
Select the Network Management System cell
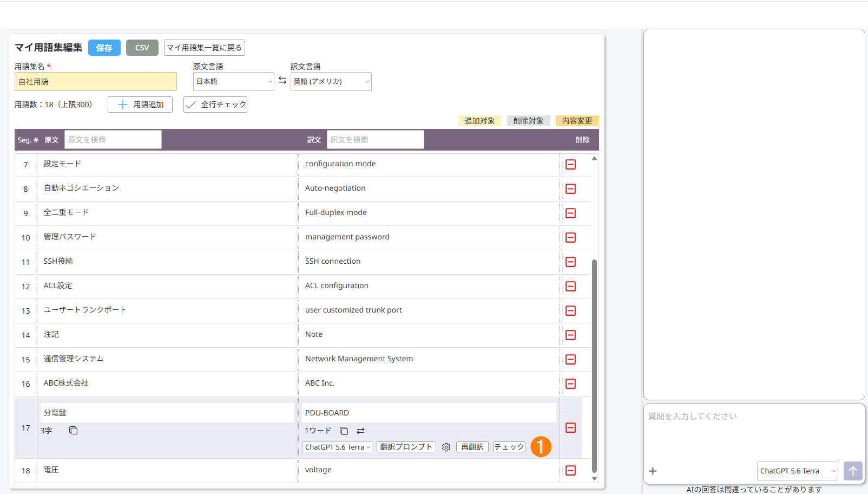point(429,359)
